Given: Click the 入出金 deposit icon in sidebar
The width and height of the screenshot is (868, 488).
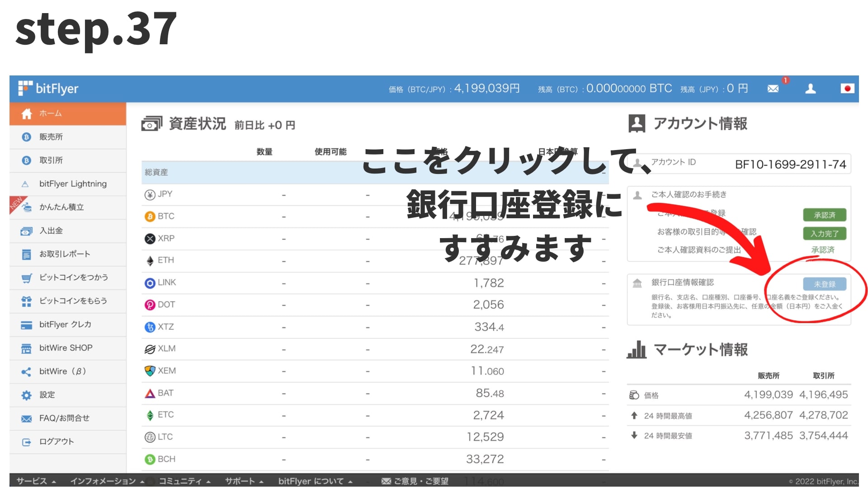Looking at the screenshot, I should point(26,231).
